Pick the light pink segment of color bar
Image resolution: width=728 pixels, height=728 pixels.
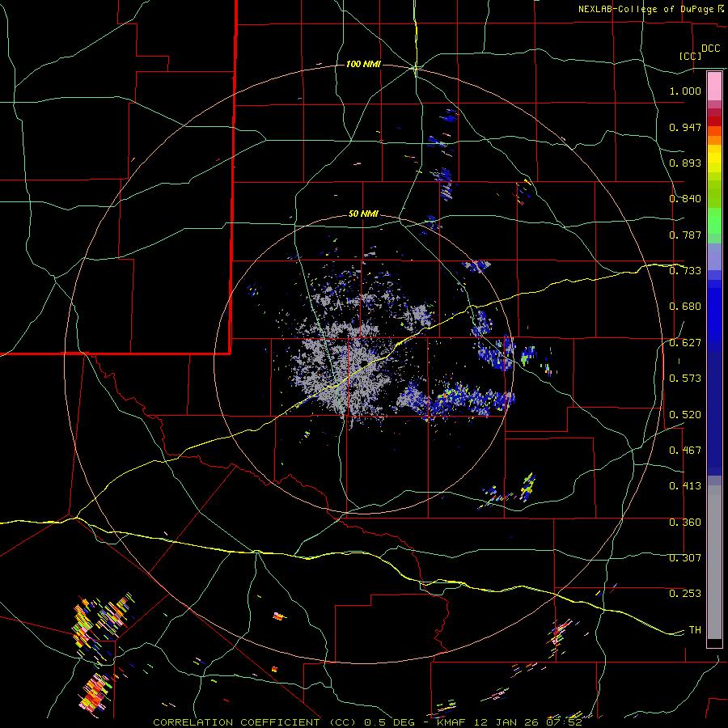click(x=714, y=87)
